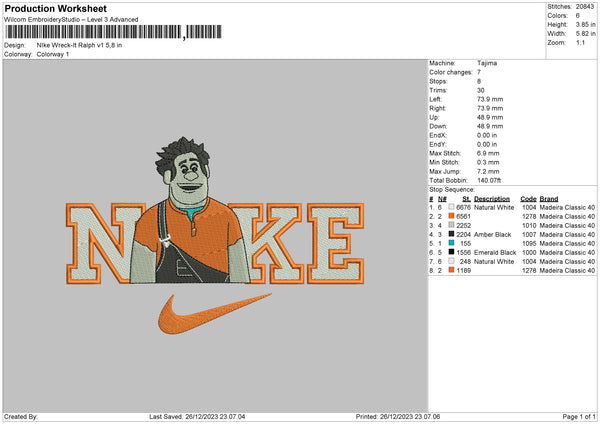
Task: Click the "Colorway 1" value
Action: (53, 54)
